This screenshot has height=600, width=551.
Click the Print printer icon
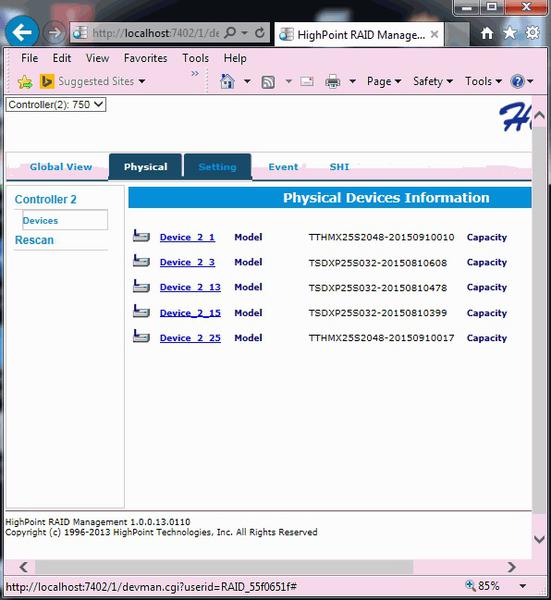tap(333, 82)
